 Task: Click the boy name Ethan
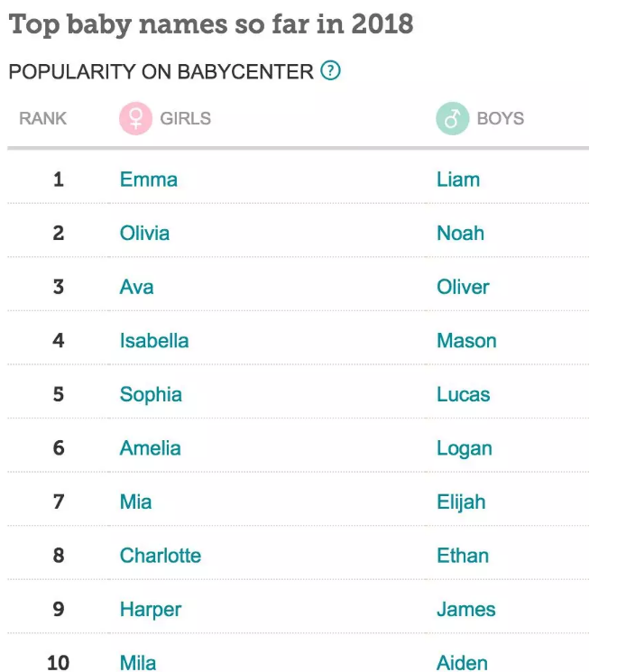[463, 556]
